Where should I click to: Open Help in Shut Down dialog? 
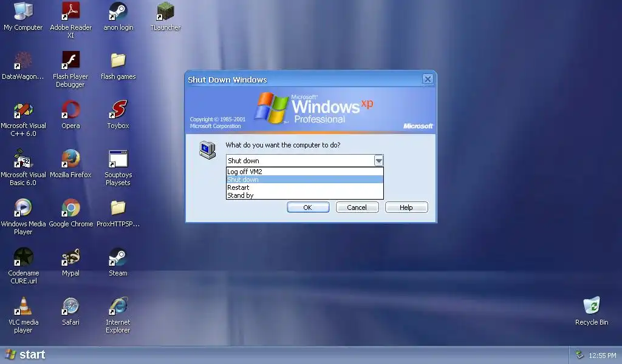click(406, 207)
